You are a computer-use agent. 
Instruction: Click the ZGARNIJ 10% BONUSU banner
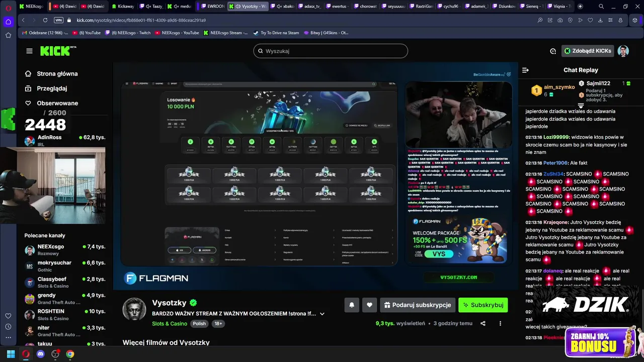[x=601, y=342]
